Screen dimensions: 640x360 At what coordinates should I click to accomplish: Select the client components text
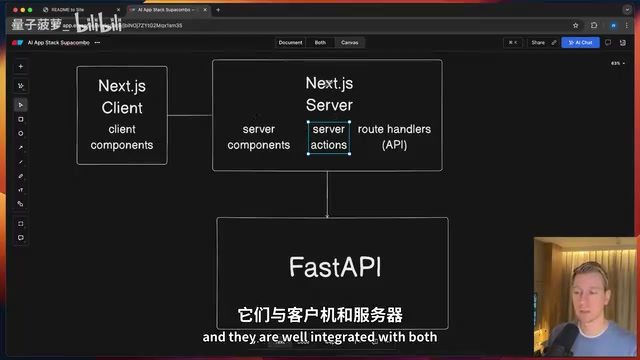pyautogui.click(x=122, y=137)
